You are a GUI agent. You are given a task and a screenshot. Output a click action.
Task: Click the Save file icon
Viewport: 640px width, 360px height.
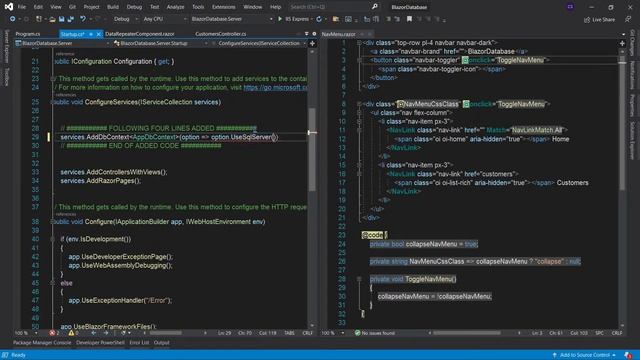coord(61,19)
